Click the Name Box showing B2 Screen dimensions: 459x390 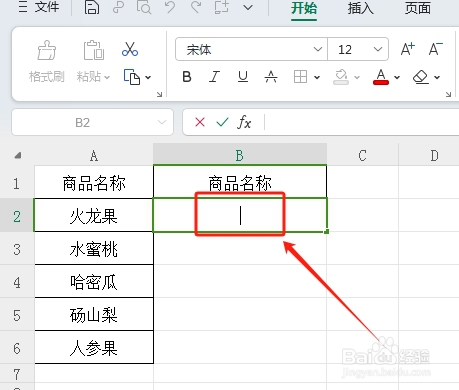pos(83,122)
